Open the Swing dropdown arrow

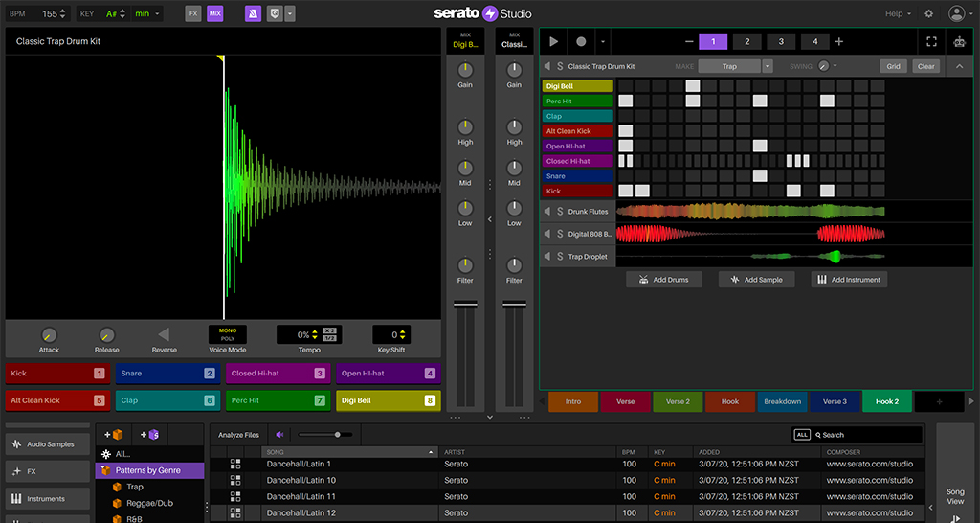835,66
